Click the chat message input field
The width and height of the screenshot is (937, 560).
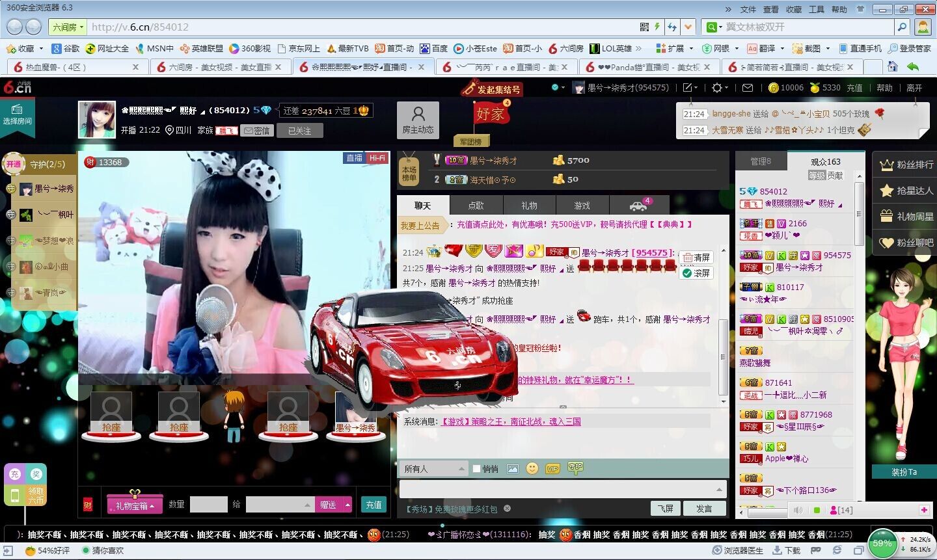pyautogui.click(x=562, y=489)
